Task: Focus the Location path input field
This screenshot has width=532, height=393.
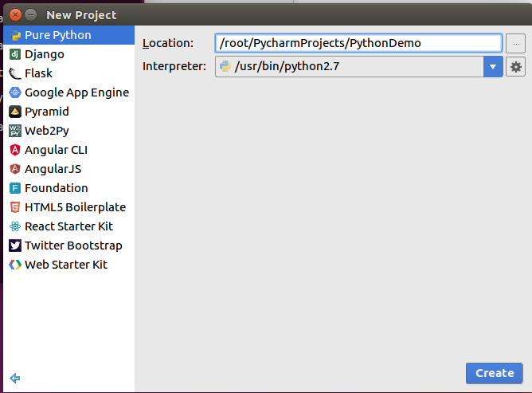Action: tap(358, 43)
